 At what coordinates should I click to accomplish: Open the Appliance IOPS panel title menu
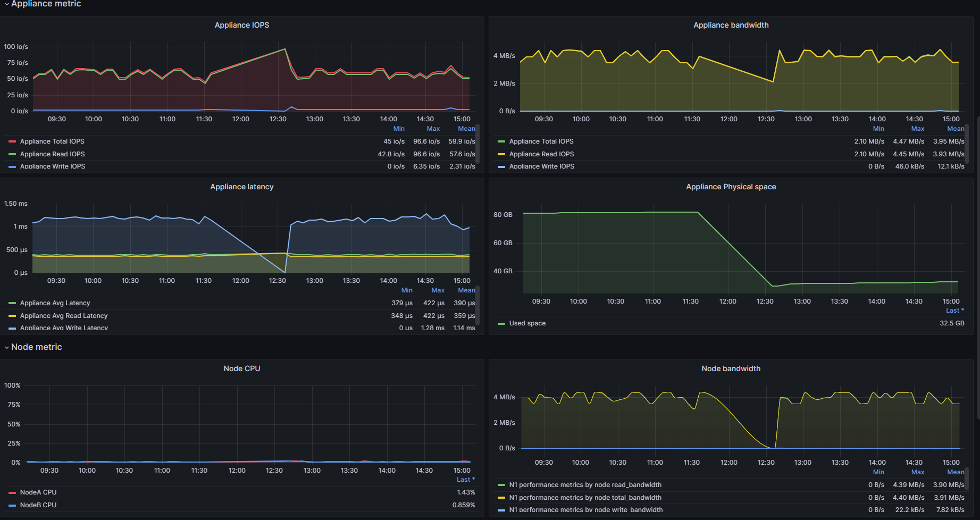242,25
